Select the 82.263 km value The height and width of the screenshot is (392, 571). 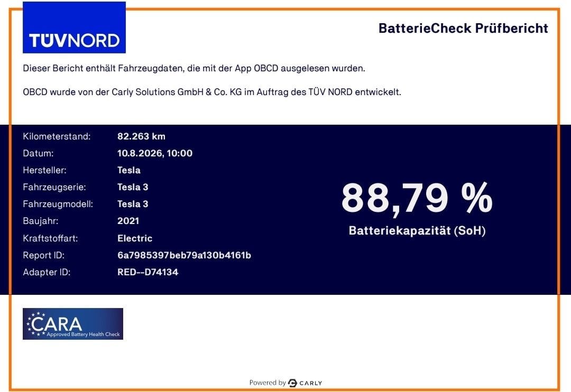141,136
